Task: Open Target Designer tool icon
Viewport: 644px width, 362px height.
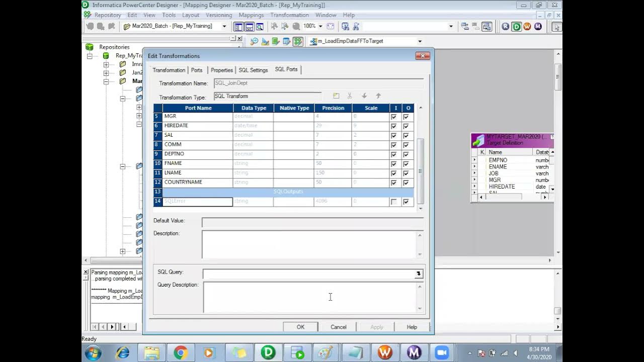Action: coord(265,41)
